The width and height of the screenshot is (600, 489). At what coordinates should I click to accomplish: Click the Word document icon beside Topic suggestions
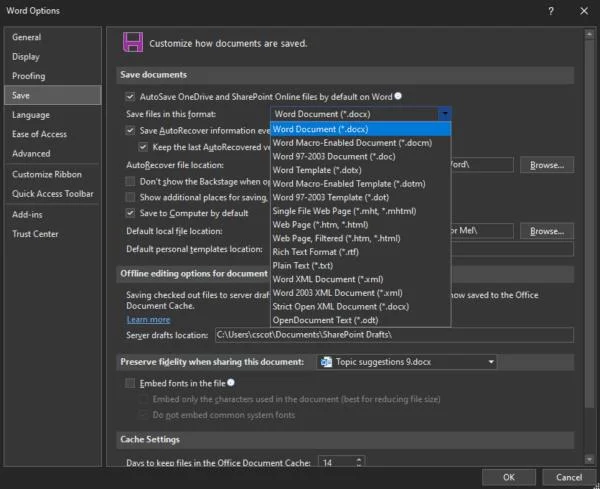pos(326,362)
